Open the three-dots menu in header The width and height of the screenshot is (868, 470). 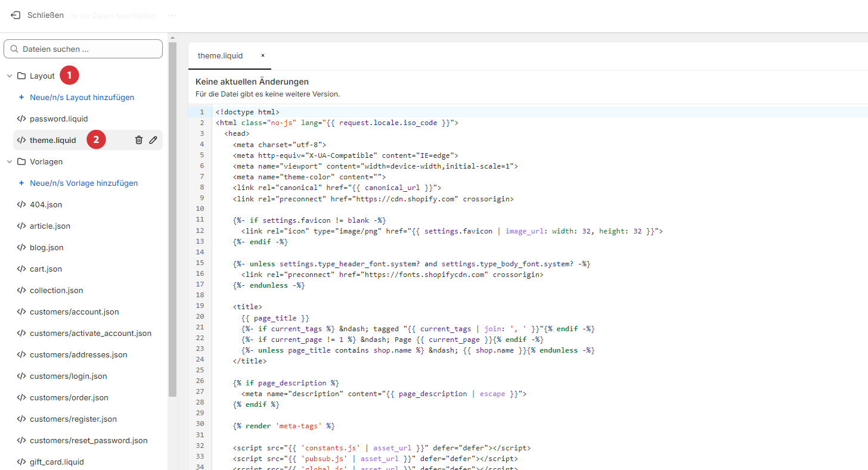click(172, 15)
